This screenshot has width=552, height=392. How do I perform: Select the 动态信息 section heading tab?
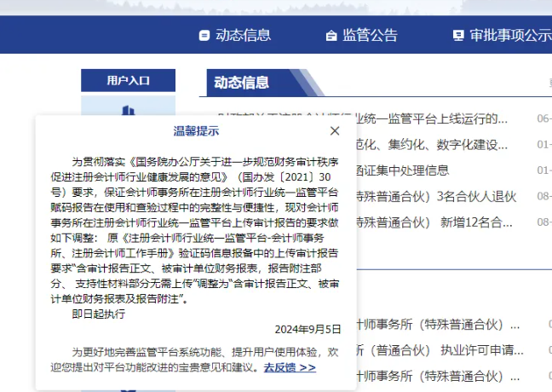(x=241, y=83)
